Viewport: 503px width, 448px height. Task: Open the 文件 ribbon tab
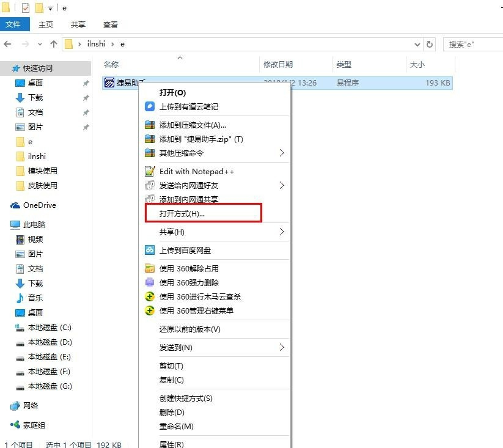[x=13, y=24]
